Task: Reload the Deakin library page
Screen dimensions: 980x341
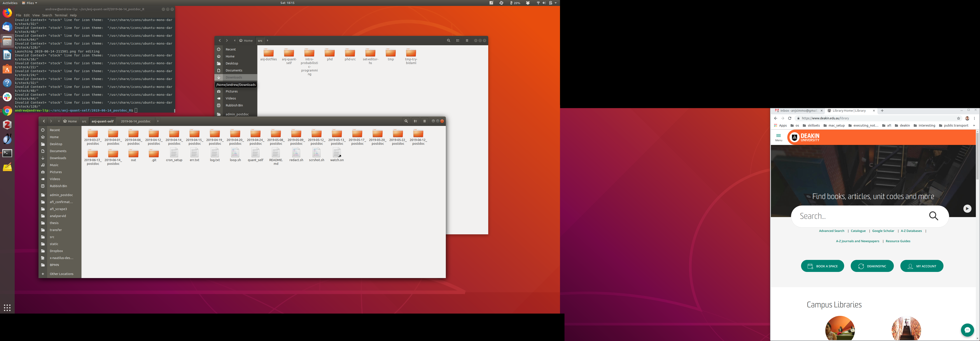Action: pyautogui.click(x=789, y=118)
